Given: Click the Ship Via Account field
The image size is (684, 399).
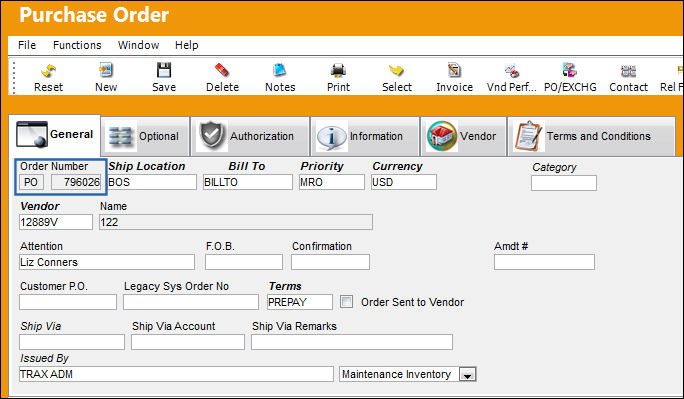Looking at the screenshot, I should tap(188, 342).
